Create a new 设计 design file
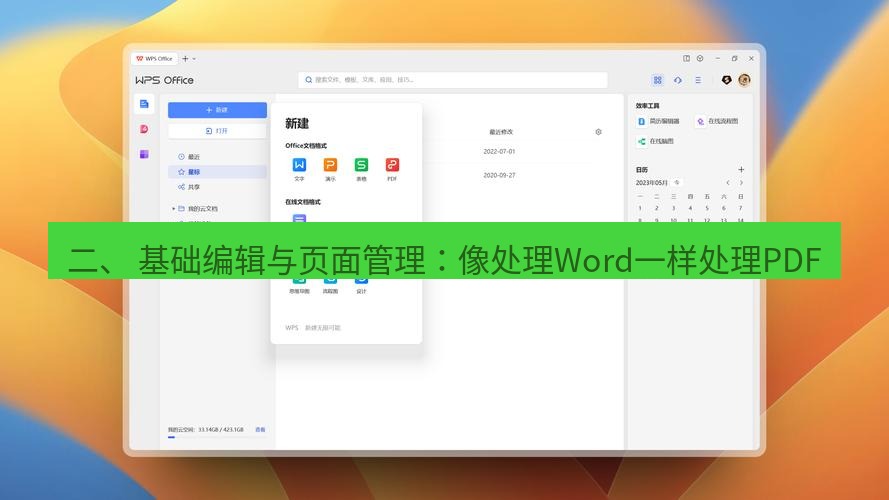 pos(361,285)
